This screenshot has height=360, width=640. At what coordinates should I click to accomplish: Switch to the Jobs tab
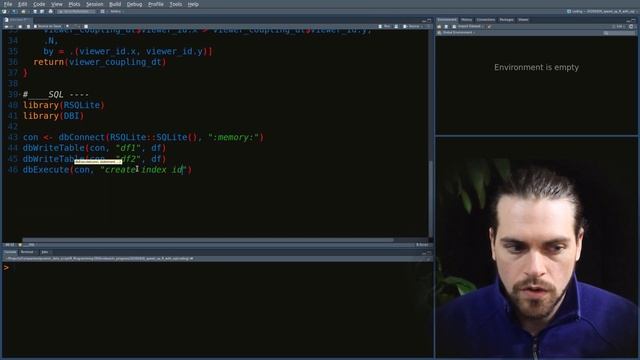tap(44, 252)
